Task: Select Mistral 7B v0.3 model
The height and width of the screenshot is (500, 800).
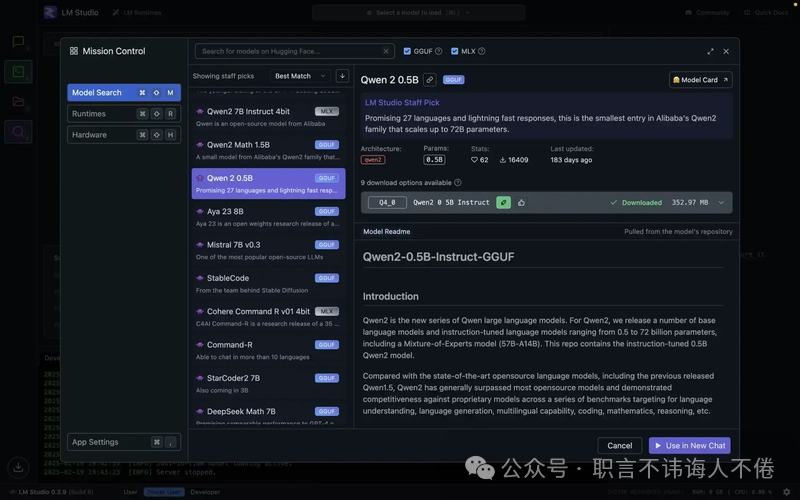Action: [x=268, y=250]
